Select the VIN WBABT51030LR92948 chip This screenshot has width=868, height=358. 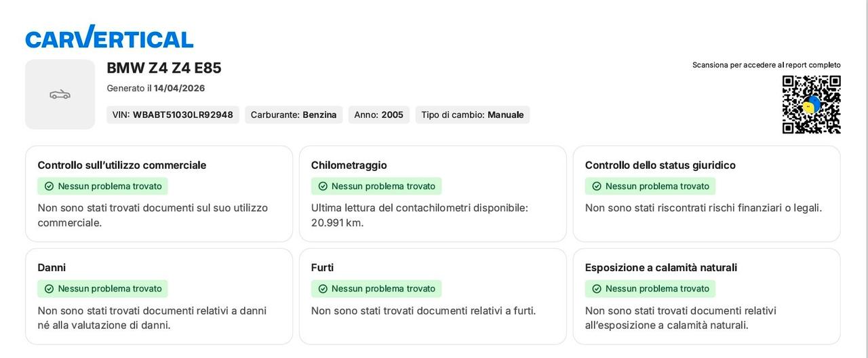pyautogui.click(x=173, y=115)
